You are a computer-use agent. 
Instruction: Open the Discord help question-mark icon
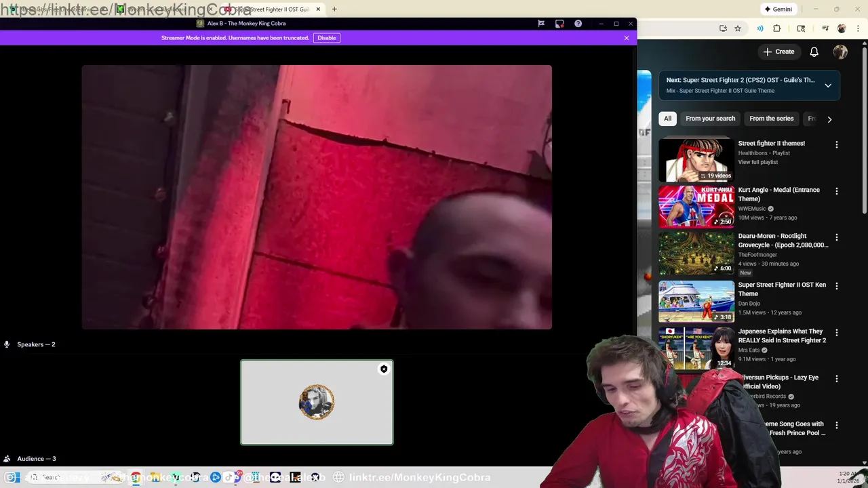pyautogui.click(x=578, y=23)
